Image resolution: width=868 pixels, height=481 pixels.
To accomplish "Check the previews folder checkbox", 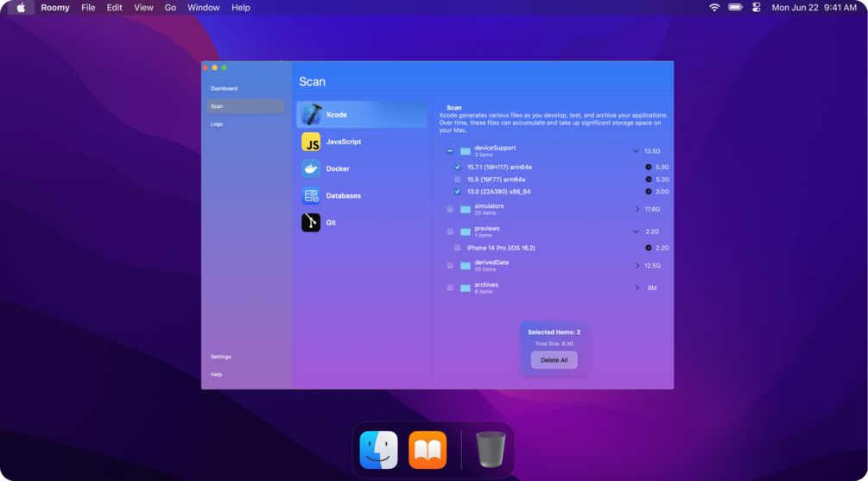I will pos(450,232).
